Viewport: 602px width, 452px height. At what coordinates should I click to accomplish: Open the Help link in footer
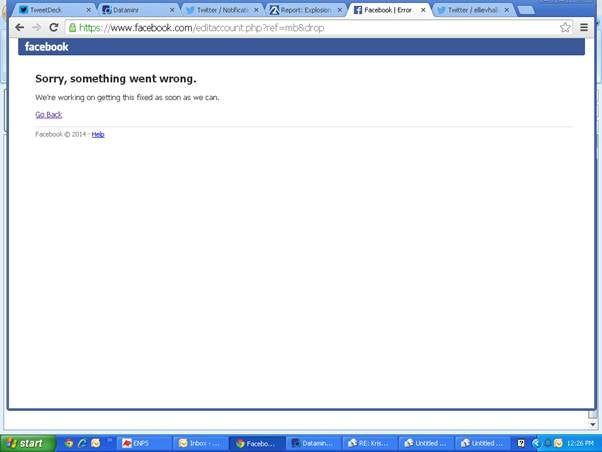coord(98,134)
